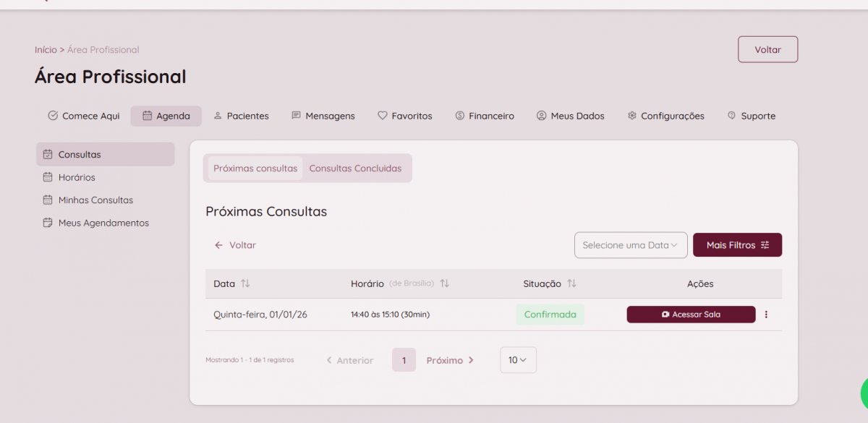
Task: Open Mais Filtros filter options
Action: pos(737,245)
